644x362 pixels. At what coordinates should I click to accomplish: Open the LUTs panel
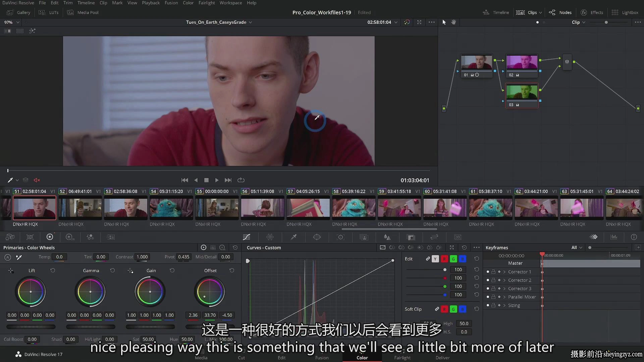tap(49, 12)
